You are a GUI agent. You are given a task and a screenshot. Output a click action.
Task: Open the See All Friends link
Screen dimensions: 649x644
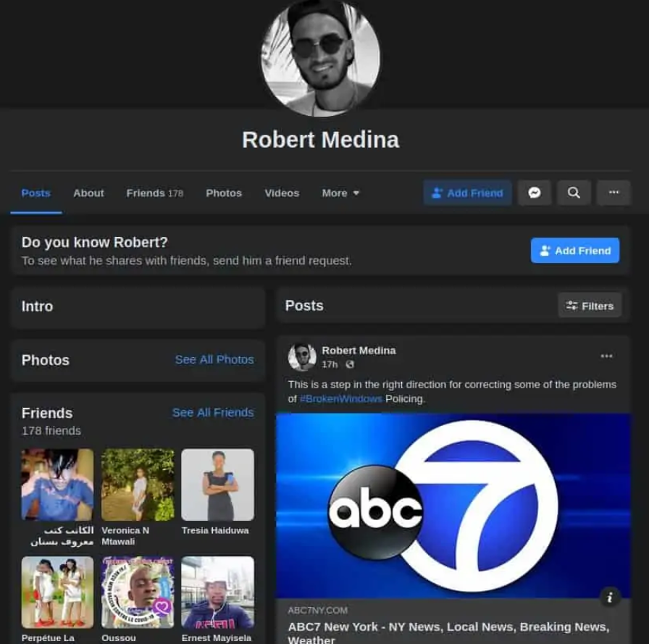pyautogui.click(x=213, y=412)
